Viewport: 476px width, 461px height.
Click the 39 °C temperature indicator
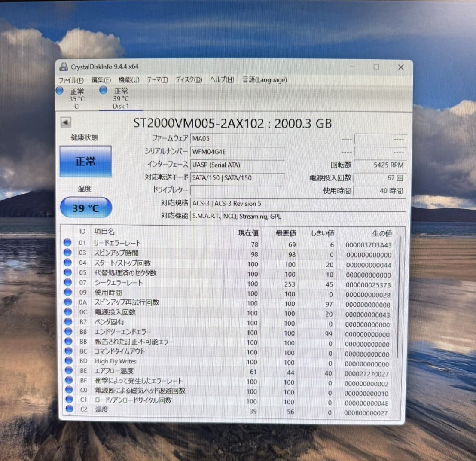(x=85, y=208)
